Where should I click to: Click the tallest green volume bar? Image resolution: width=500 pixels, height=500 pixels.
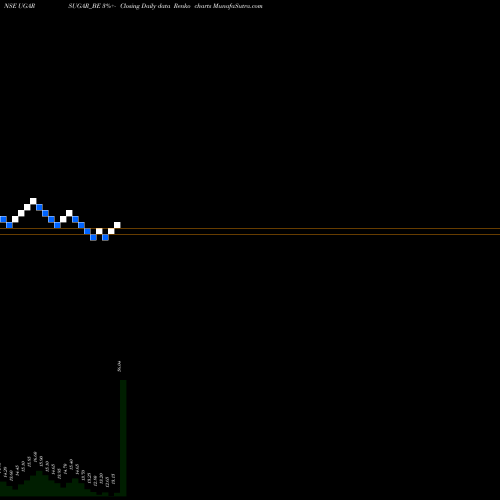[x=123, y=438]
